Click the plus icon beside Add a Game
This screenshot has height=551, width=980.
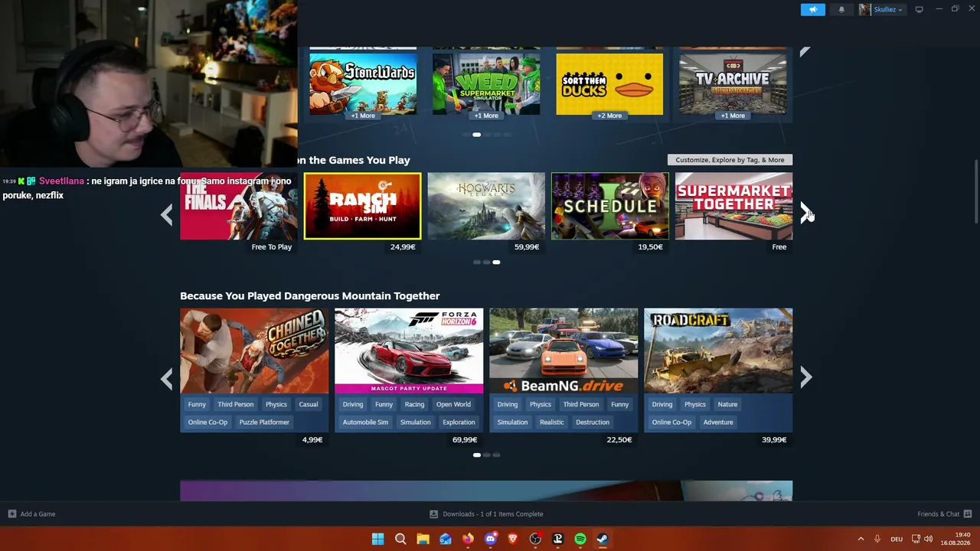tap(12, 514)
